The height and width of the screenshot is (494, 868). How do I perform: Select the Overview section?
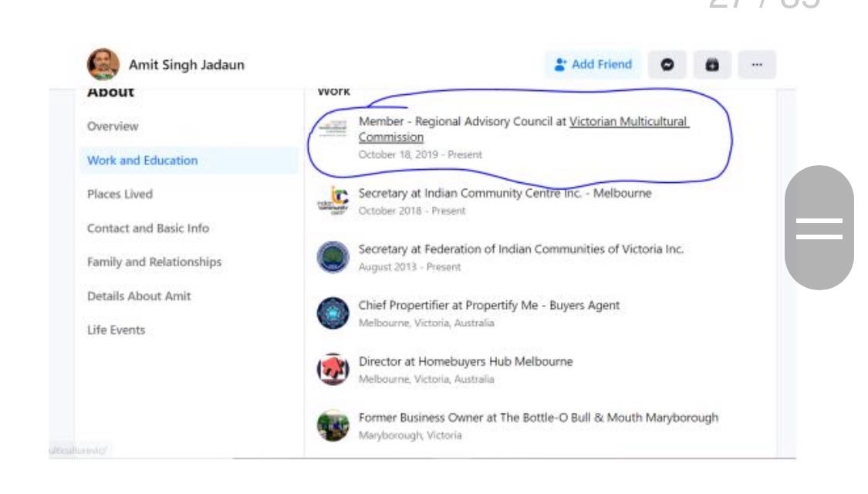(x=113, y=127)
